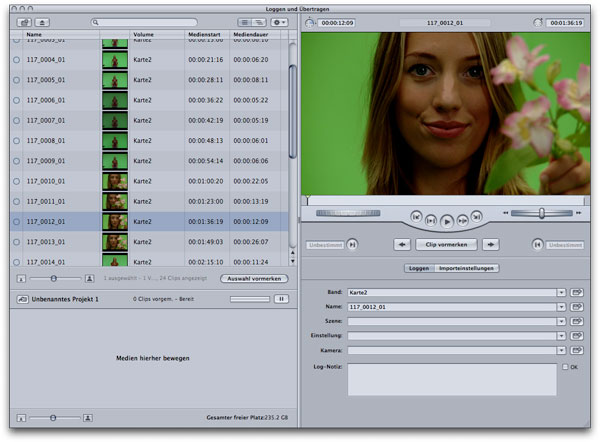Screen dimensions: 600x442
Task: Select clip thumbnail of 117_0011_01
Action: (115, 202)
